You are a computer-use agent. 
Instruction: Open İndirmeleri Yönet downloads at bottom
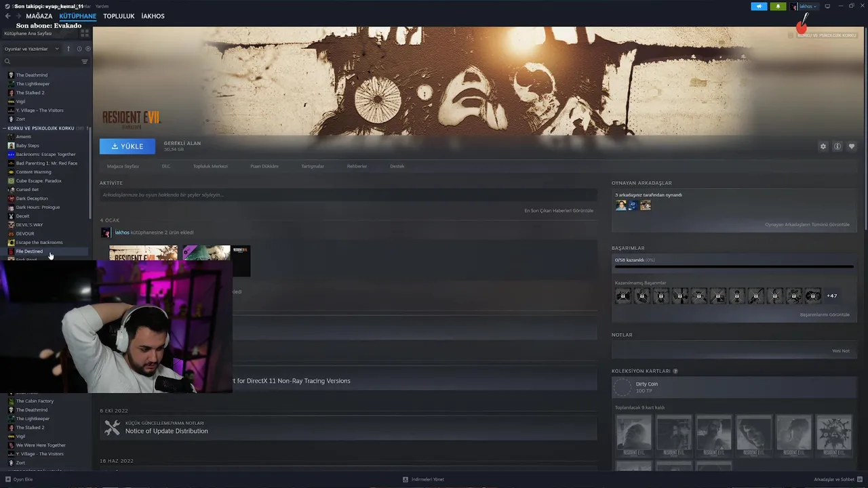click(423, 479)
